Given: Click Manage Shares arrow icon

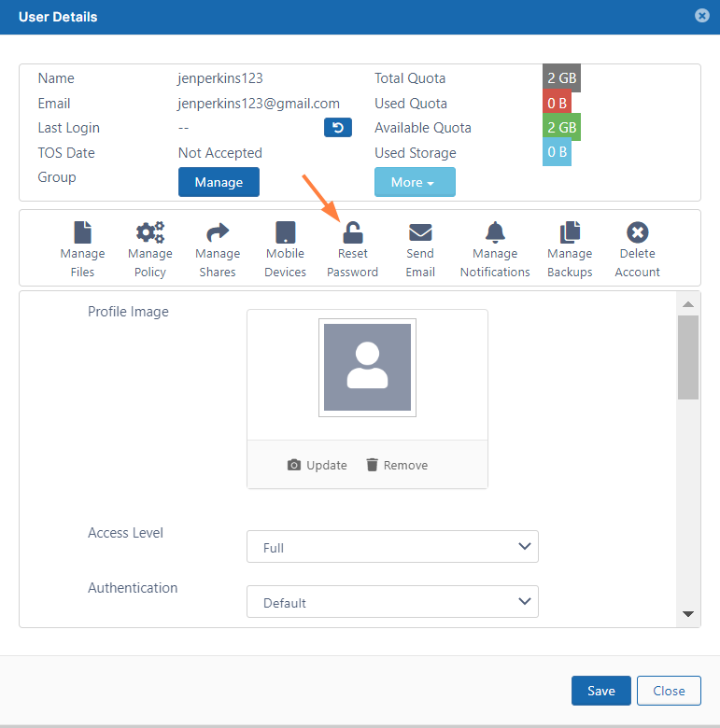Looking at the screenshot, I should (218, 232).
